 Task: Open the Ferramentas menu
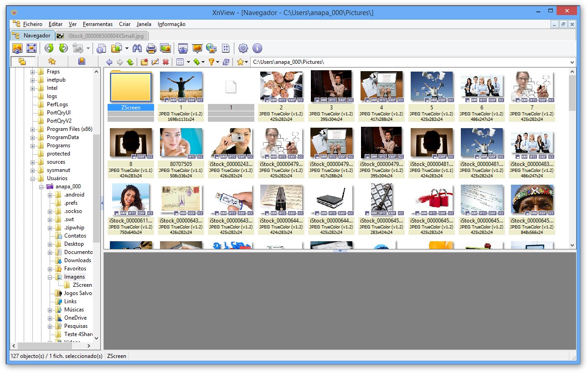click(x=98, y=24)
